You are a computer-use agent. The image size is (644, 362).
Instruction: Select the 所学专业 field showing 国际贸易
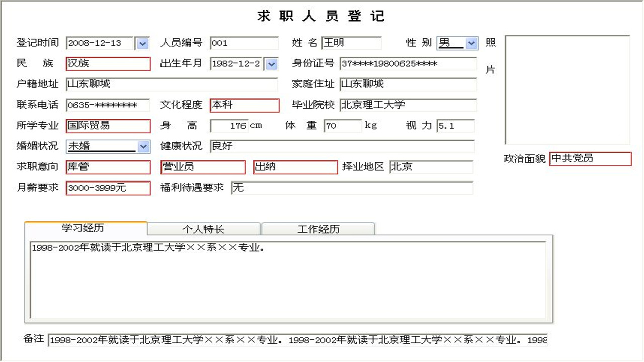(107, 126)
